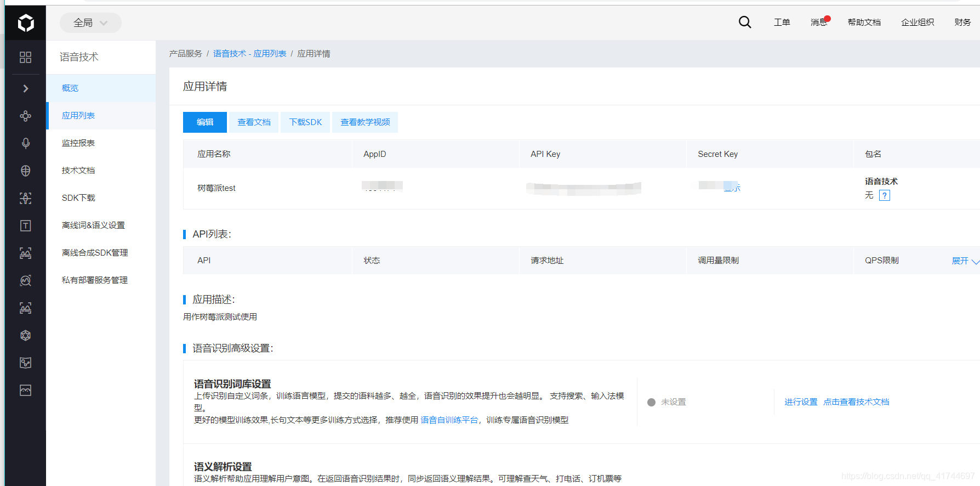Image resolution: width=980 pixels, height=486 pixels.
Task: Click the 下载SDK button
Action: click(x=305, y=122)
